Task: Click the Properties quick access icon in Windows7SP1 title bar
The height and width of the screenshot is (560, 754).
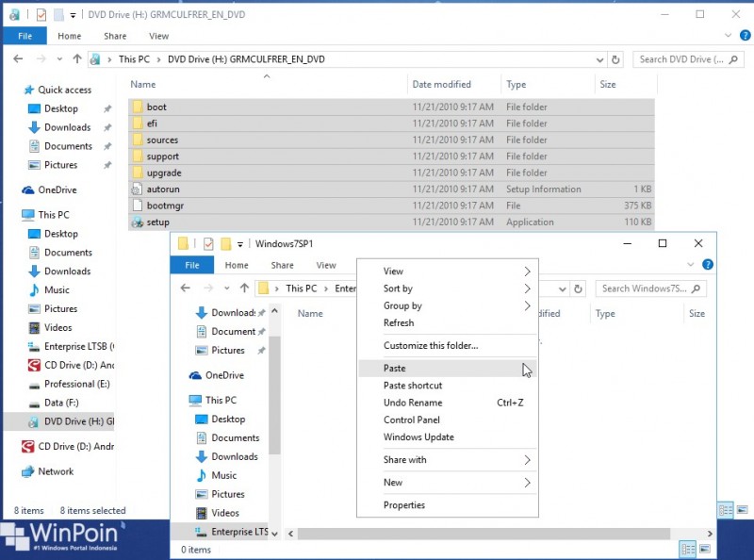Action: click(x=208, y=244)
